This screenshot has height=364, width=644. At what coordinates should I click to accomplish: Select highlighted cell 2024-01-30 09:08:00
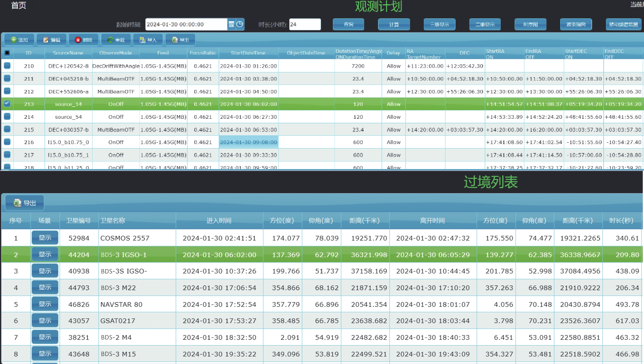click(x=248, y=142)
